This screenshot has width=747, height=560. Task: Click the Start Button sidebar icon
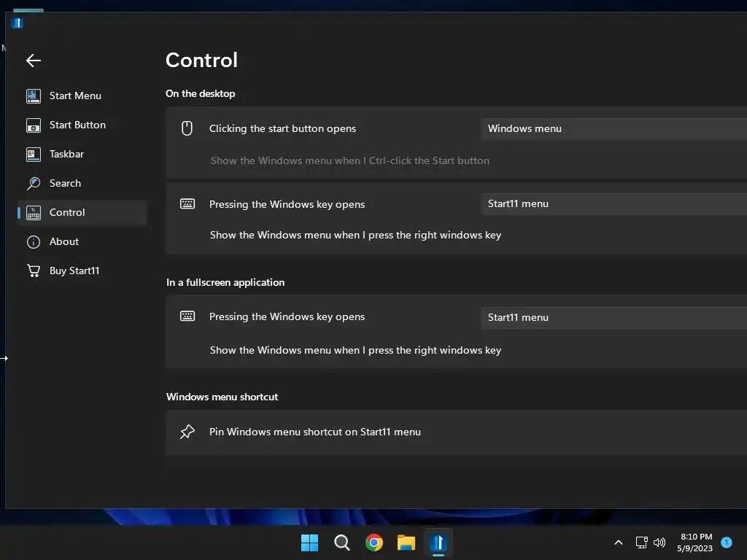(x=34, y=125)
